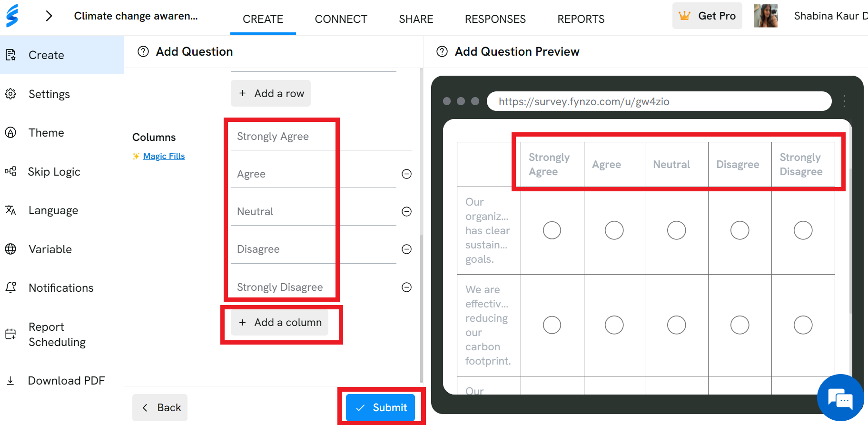Click the help icon beside Add Question
Image resolution: width=868 pixels, height=425 pixels.
coord(143,51)
